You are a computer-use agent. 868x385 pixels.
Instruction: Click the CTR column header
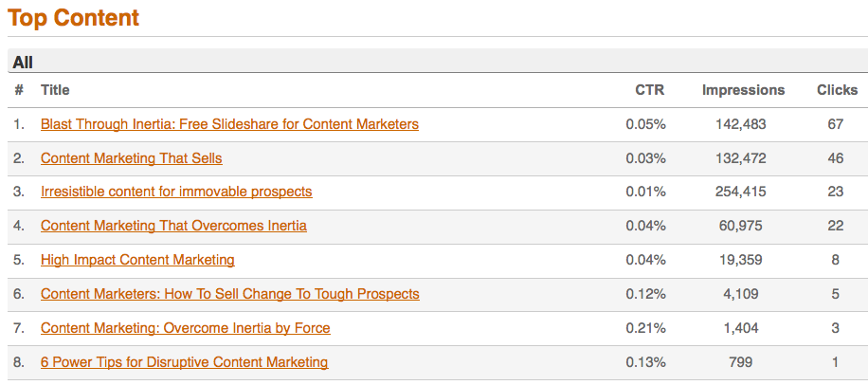click(x=650, y=90)
